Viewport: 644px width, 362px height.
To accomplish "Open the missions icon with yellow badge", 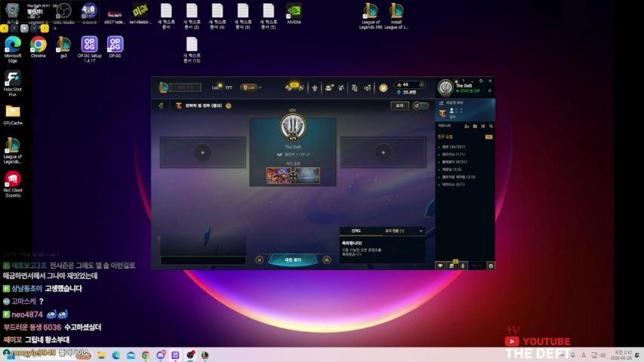I will (451, 265).
